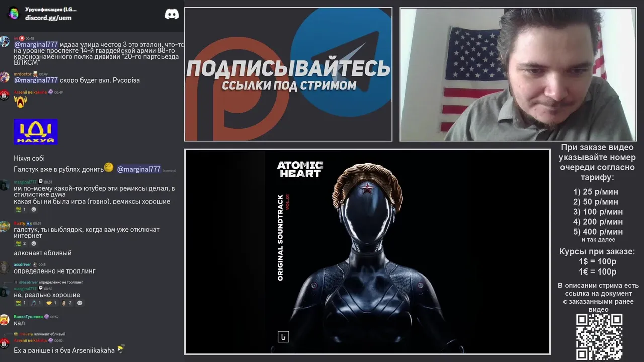Click the 'определенно не троллинг' message by assdriver
Viewport: 644px width, 362px height.
click(54, 271)
